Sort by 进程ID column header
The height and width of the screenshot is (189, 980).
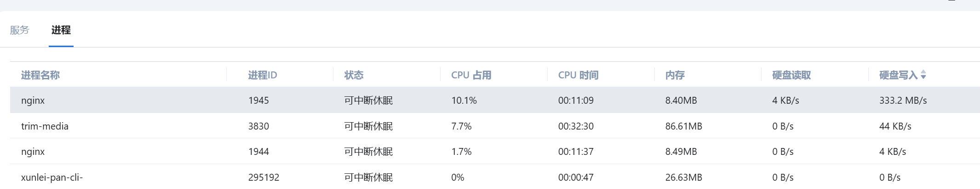pos(262,75)
